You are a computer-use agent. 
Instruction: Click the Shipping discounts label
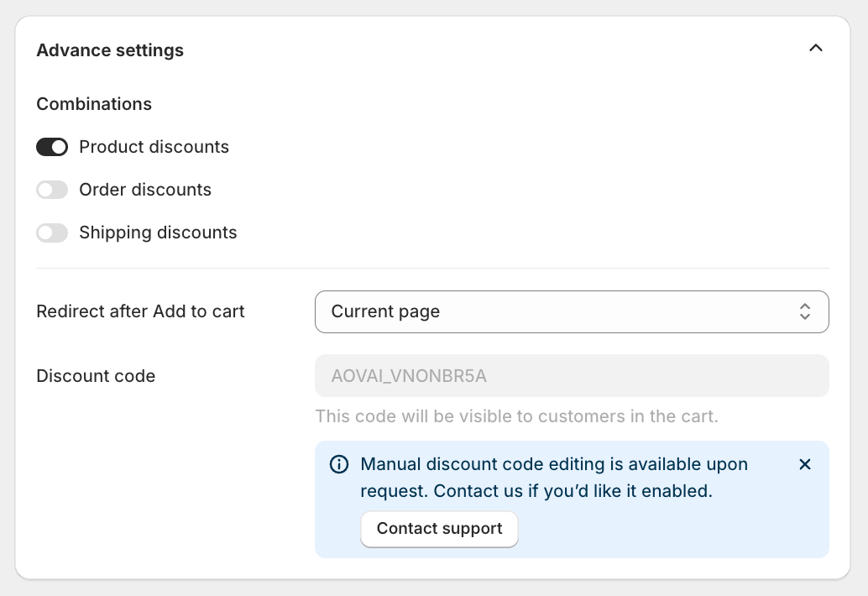[158, 233]
